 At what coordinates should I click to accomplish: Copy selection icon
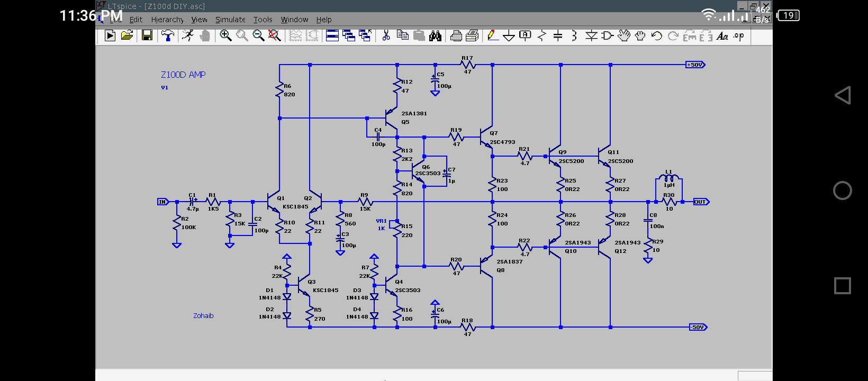(403, 35)
